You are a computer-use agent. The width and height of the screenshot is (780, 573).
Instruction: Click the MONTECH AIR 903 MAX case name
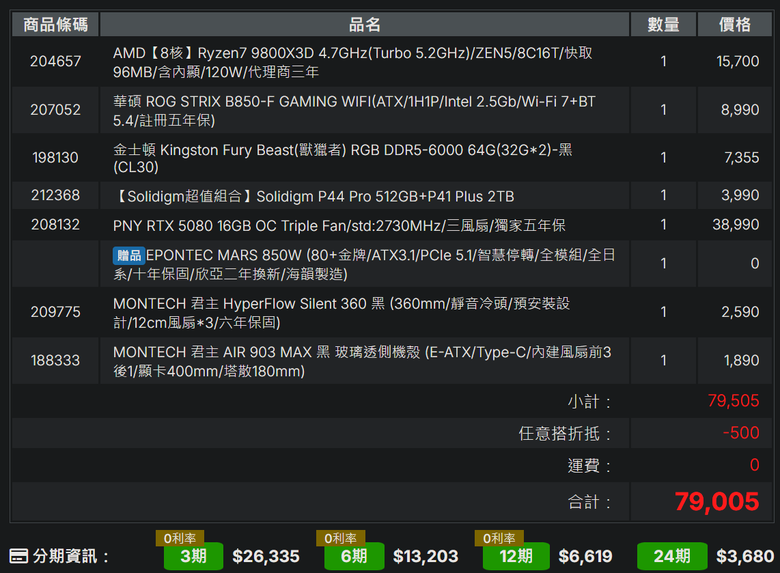(362, 361)
